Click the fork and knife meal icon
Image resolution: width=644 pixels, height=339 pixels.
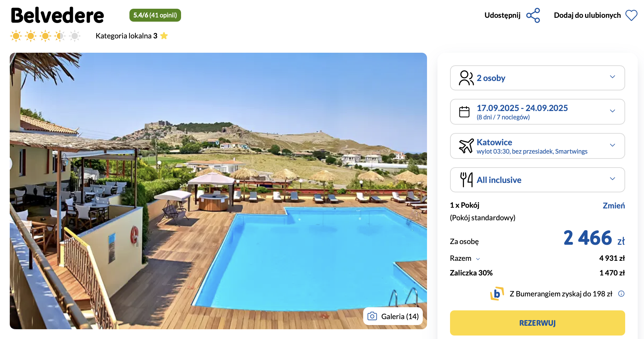[x=466, y=180]
